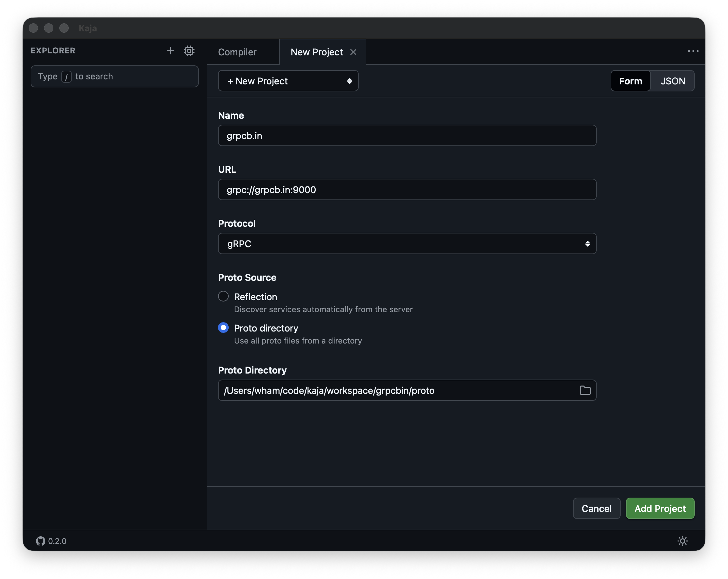728x579 pixels.
Task: Toggle light theme with the sun icon
Action: pyautogui.click(x=682, y=541)
